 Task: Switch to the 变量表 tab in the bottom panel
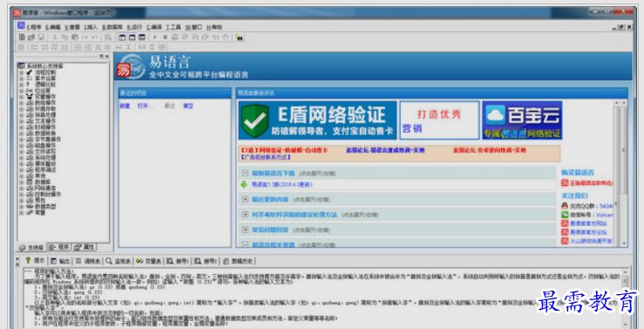point(149,261)
